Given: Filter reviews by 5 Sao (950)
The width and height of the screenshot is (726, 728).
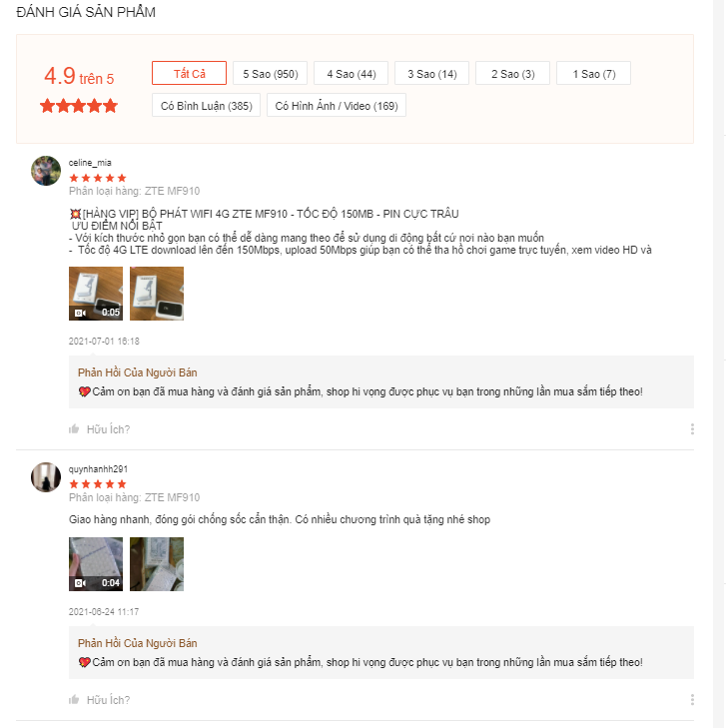Looking at the screenshot, I should pos(270,74).
